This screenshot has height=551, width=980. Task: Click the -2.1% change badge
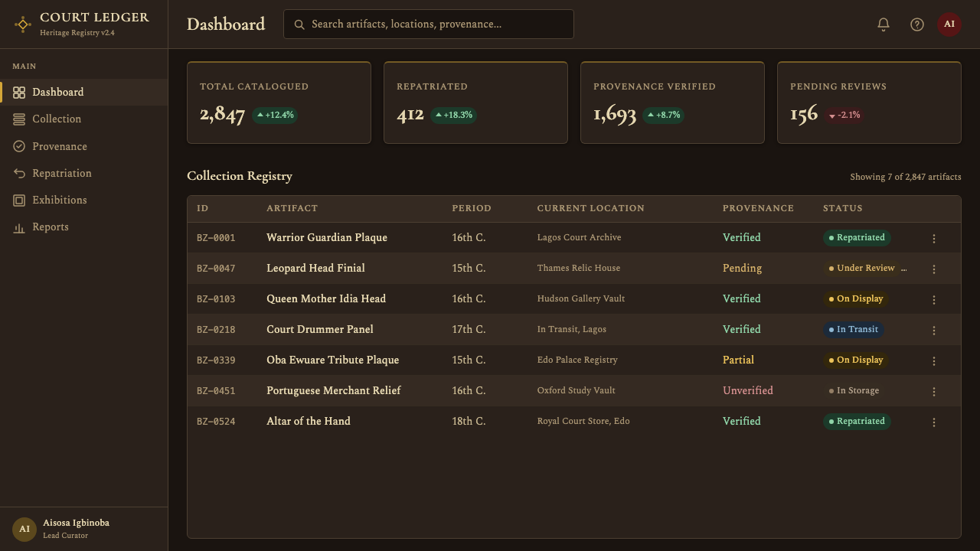point(844,116)
